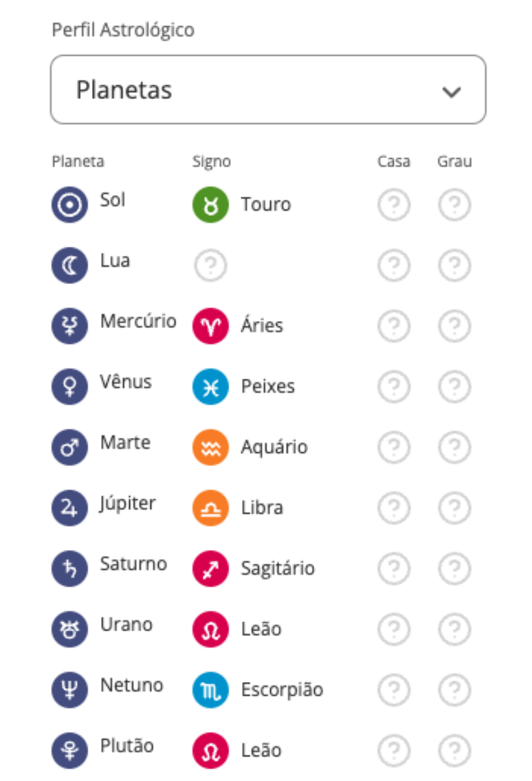Click the Júpiter planet name
Image resolution: width=532 pixels, height=781 pixels.
(x=128, y=503)
